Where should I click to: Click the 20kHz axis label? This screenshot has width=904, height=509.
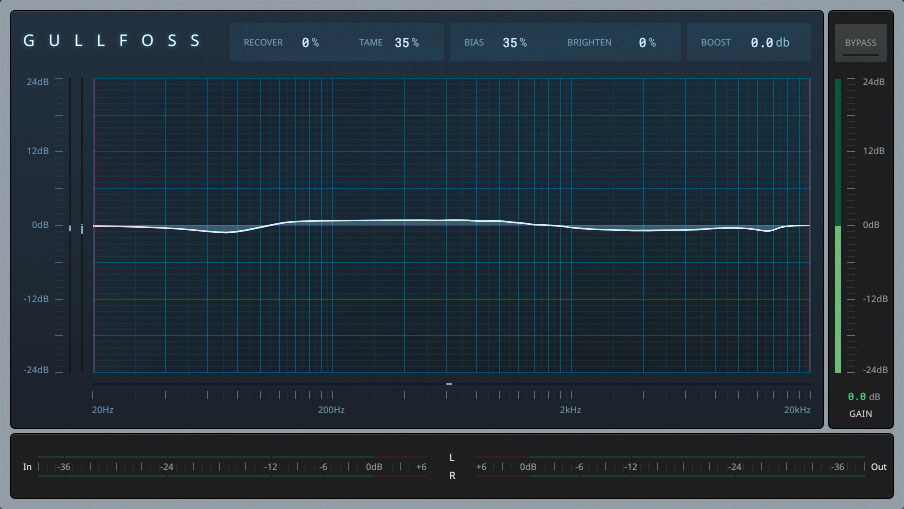point(797,410)
